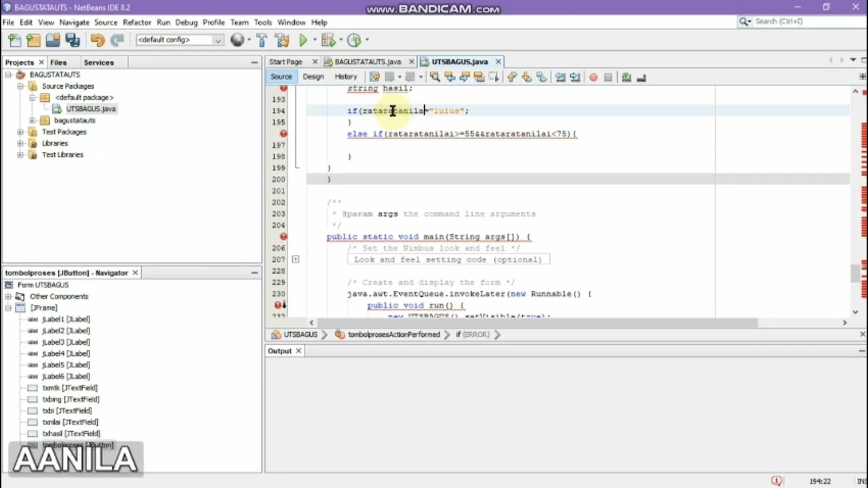
Task: Open the Navigate menu
Action: [x=74, y=22]
